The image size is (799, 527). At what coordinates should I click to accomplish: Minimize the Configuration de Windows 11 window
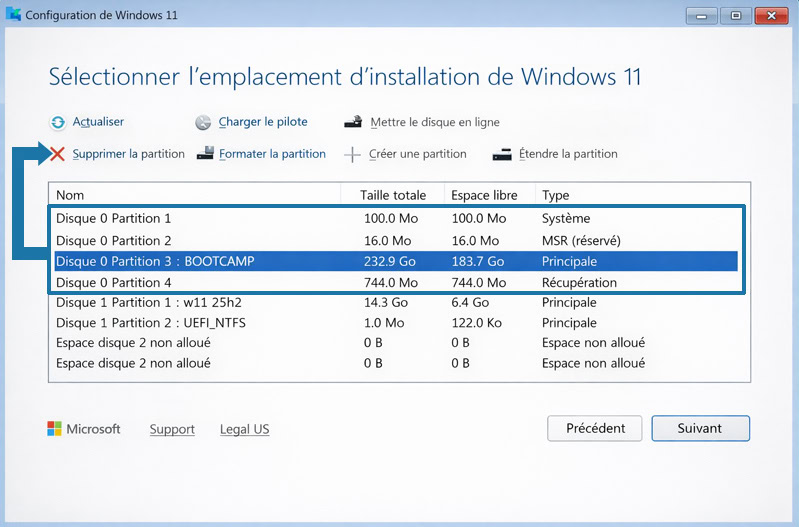[702, 16]
